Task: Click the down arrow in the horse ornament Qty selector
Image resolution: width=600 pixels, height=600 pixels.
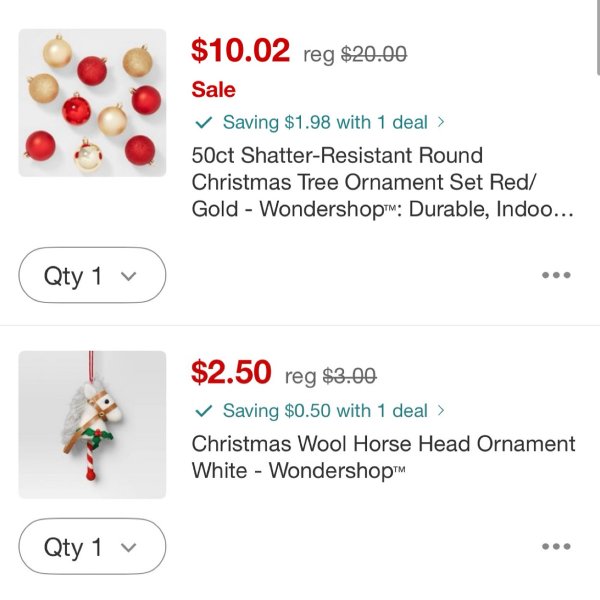Action: (127, 547)
